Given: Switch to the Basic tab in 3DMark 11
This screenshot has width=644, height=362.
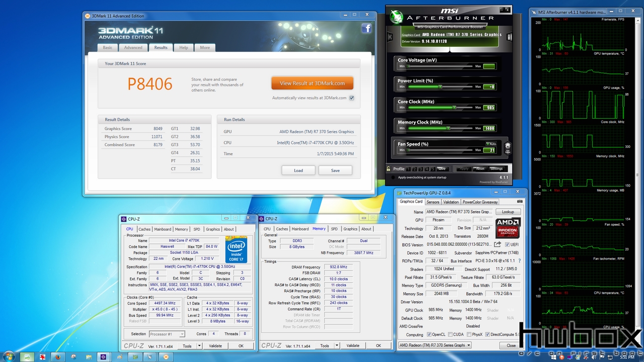Looking at the screenshot, I should 108,48.
